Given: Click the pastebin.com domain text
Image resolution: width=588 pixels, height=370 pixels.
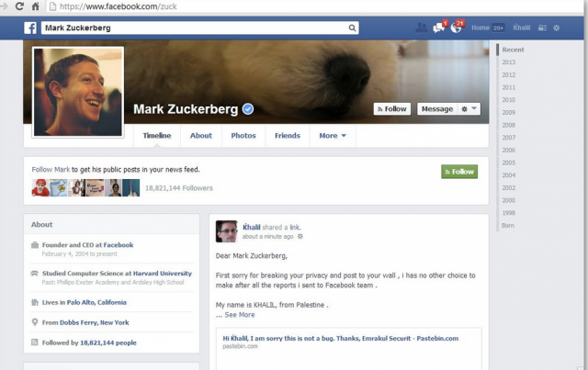Looking at the screenshot, I should coord(240,346).
